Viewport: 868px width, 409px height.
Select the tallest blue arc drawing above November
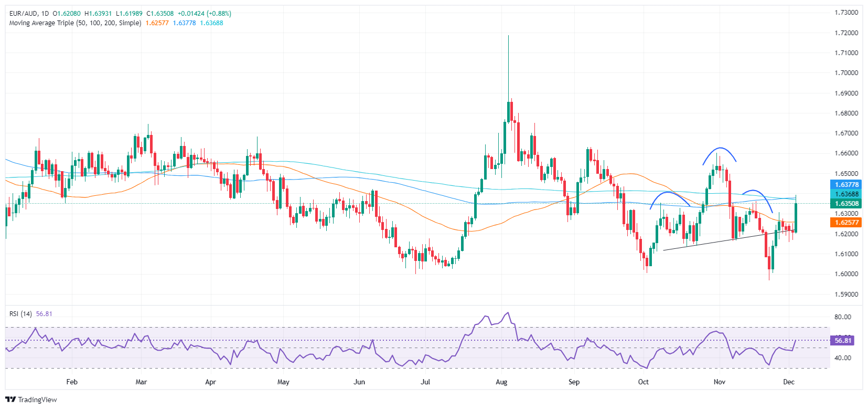click(x=720, y=149)
